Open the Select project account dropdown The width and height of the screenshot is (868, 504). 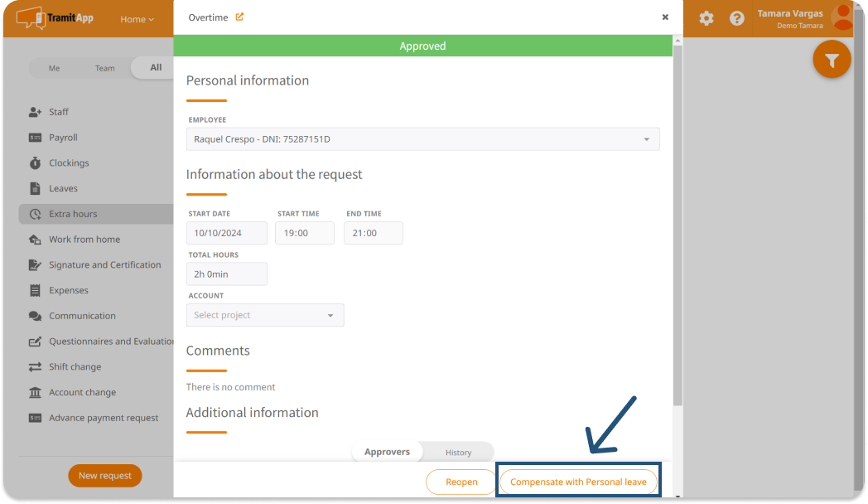coord(265,315)
